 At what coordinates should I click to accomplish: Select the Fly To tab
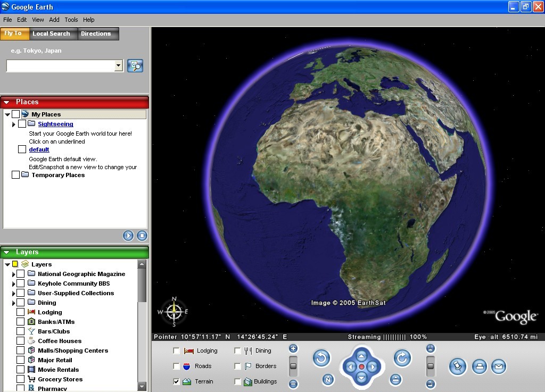coord(13,34)
